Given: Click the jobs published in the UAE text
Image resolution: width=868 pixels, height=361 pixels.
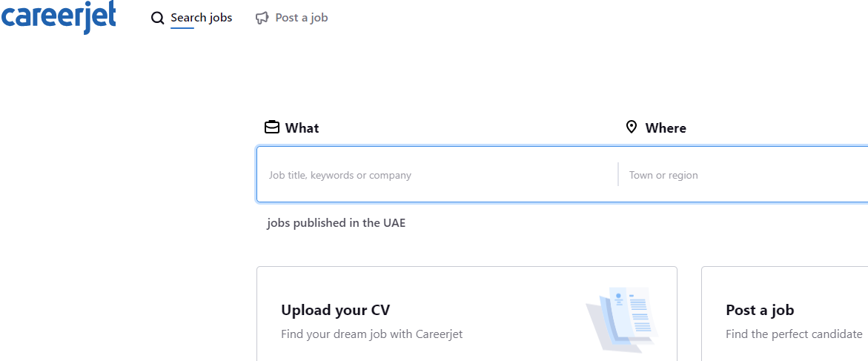Looking at the screenshot, I should coord(337,223).
